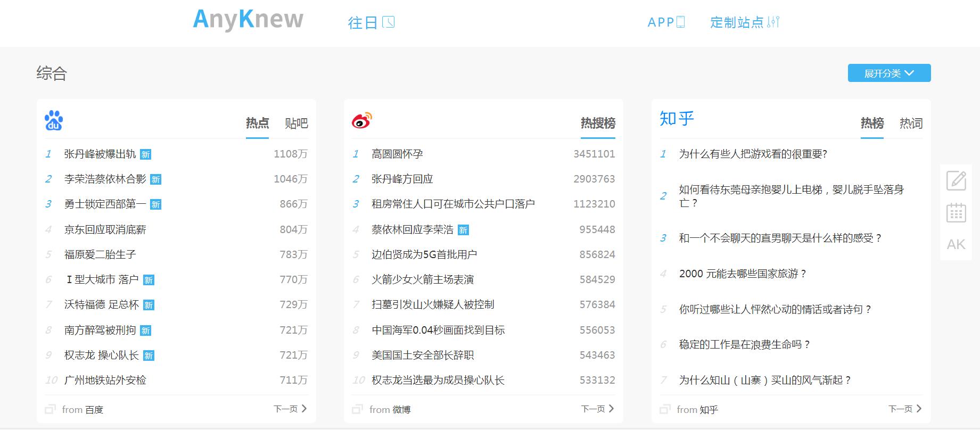Viewport: 980px width, 430px height.
Task: Open Weibo topic 租房常住人口可在城市公共户口落户
Action: (453, 204)
